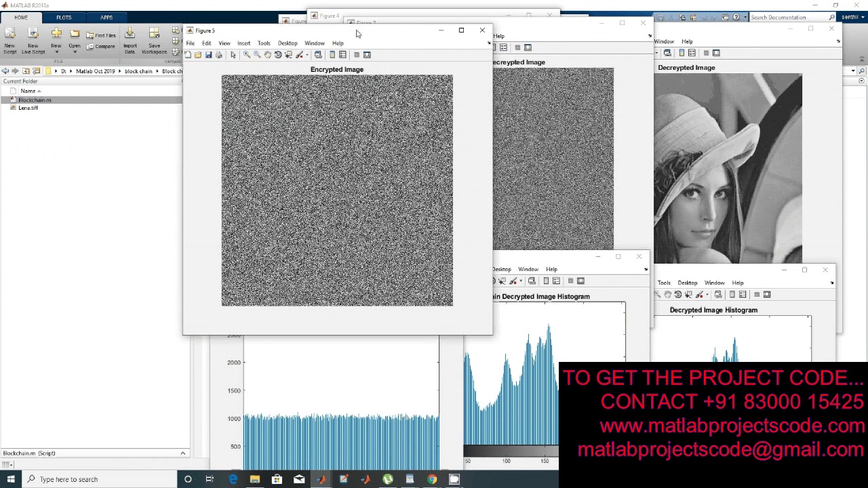Select Brush data tool in Figure 5
Viewport: 868px width, 488px height.
point(299,55)
